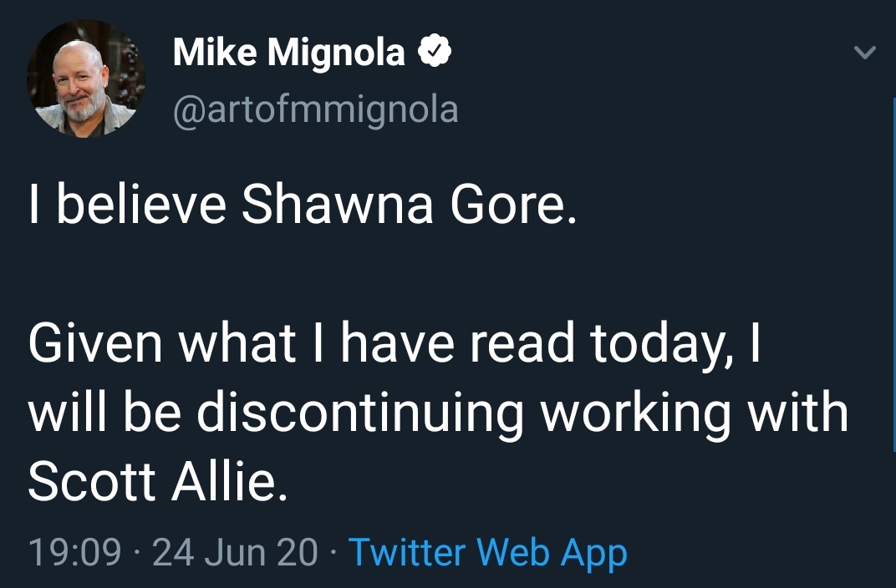Click the word 'today,' in the tweet

[x=662, y=346]
